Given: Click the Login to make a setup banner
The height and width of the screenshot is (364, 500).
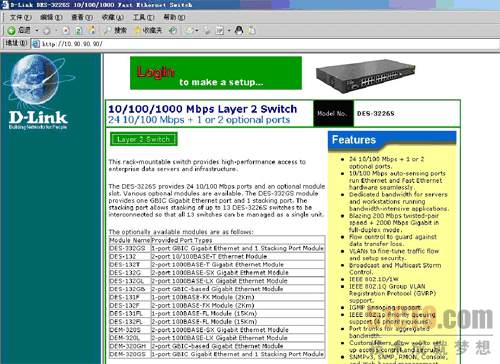Looking at the screenshot, I should pos(216,73).
